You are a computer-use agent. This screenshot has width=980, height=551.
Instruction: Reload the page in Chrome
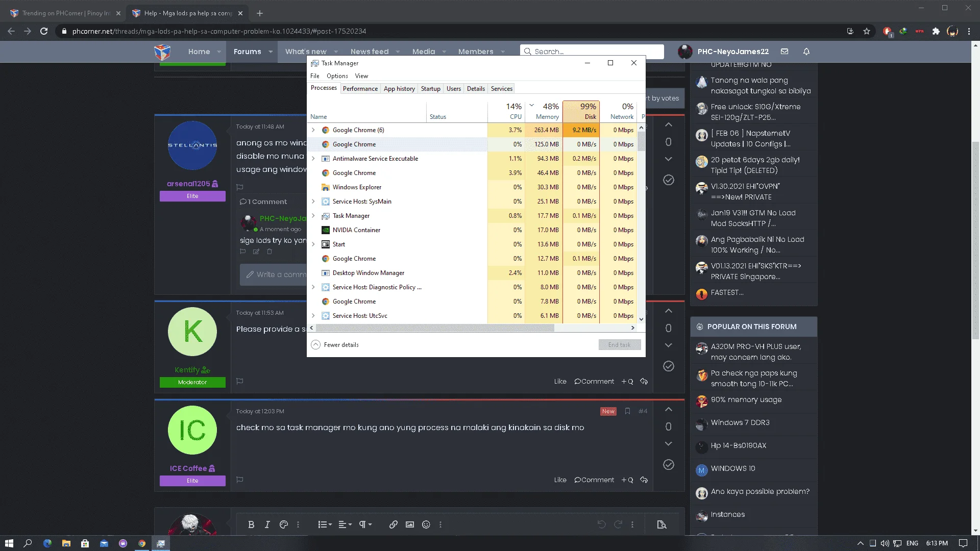tap(44, 31)
